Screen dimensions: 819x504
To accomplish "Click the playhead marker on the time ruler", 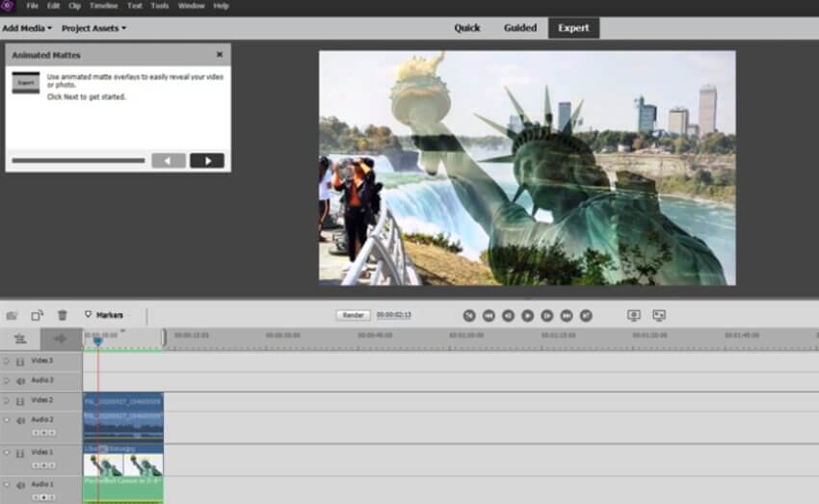I will coord(97,341).
